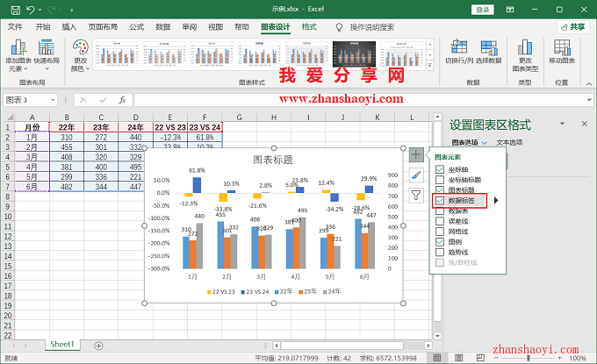Collapse the ribbon with chevron

pos(589,83)
